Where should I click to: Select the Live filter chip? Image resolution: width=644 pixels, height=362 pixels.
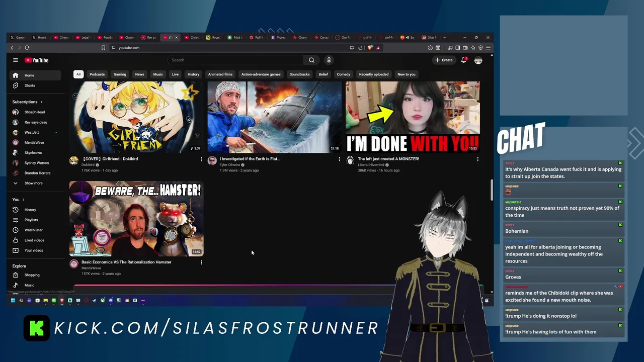click(x=175, y=74)
